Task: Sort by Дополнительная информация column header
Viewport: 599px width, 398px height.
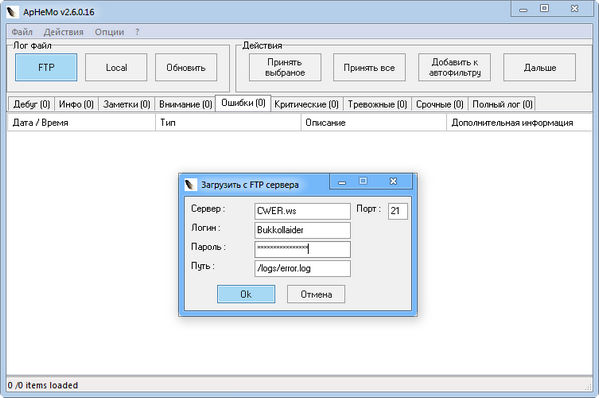Action: (x=519, y=123)
